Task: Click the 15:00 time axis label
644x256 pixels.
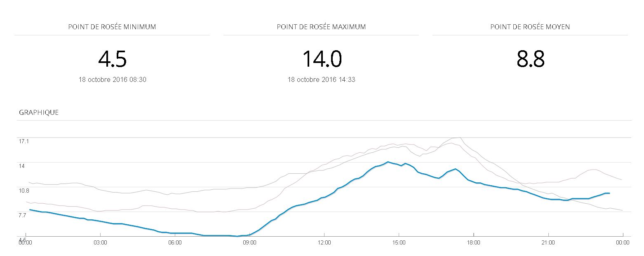Action: tap(399, 243)
